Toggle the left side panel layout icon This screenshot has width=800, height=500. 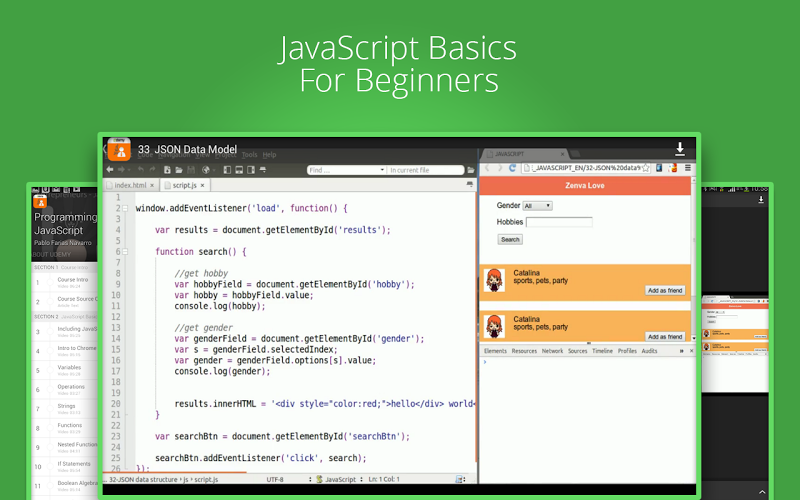(x=227, y=170)
